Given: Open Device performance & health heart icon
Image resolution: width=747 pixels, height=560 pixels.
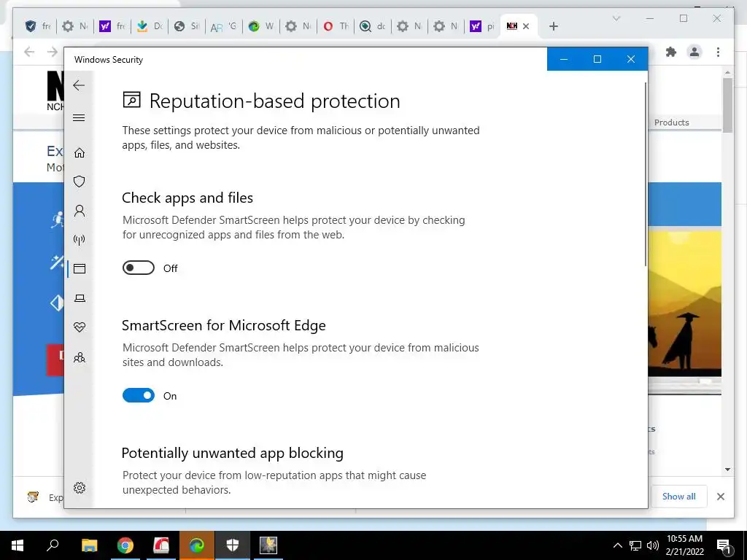Looking at the screenshot, I should [x=80, y=327].
